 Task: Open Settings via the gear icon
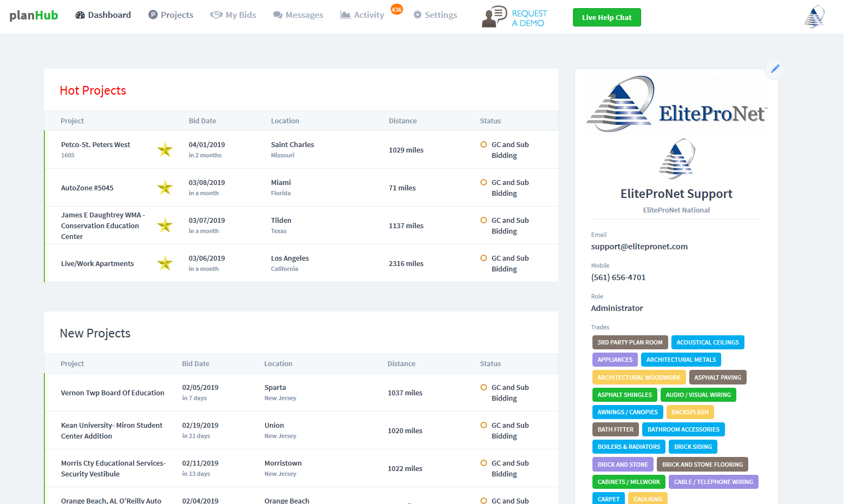click(x=417, y=15)
